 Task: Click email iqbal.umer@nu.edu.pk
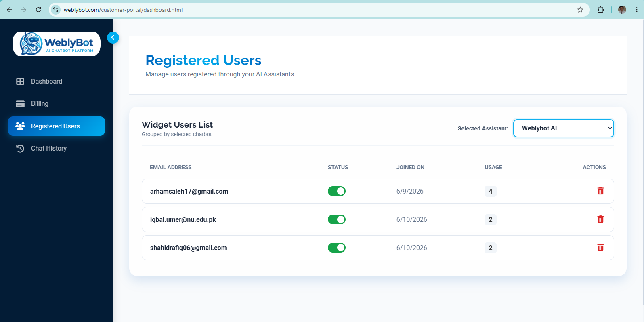[183, 219]
